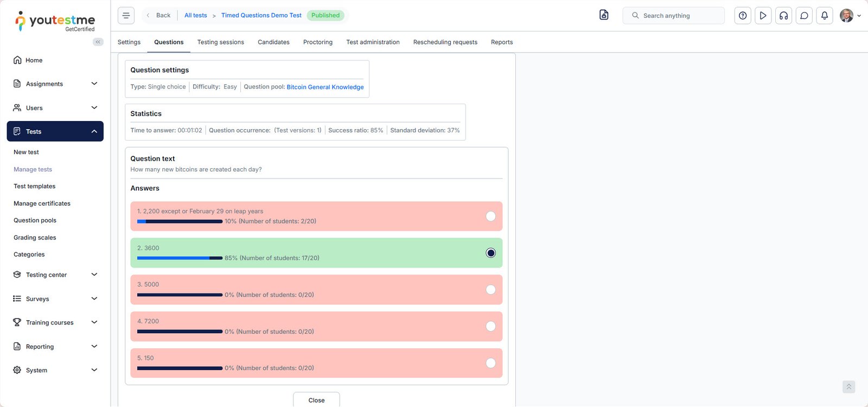
Task: Collapse the sidebar with double-chevron icon
Action: (98, 42)
